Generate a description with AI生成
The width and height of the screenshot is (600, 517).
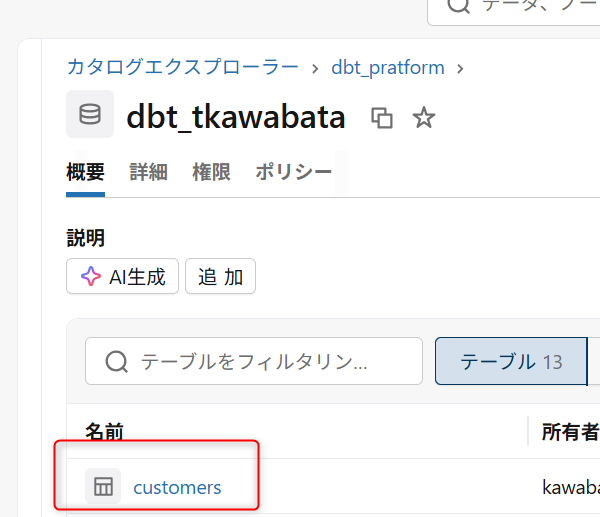click(x=123, y=277)
